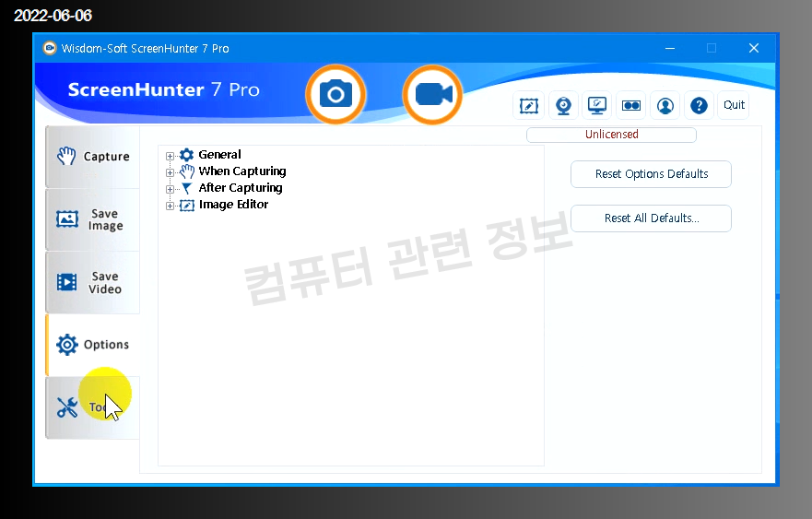Open the image editor toolbar icon
This screenshot has height=519, width=812.
(x=529, y=106)
